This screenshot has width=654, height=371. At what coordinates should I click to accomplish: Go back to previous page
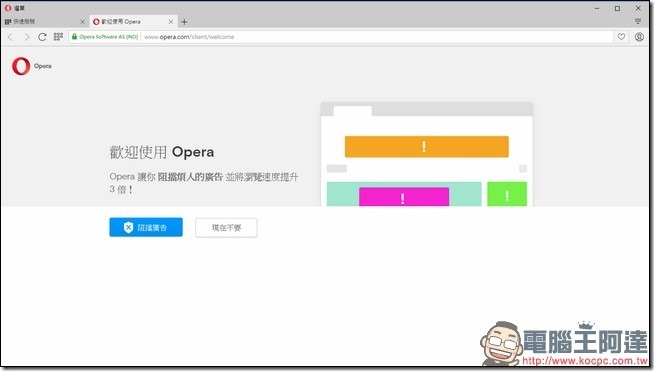click(10, 37)
